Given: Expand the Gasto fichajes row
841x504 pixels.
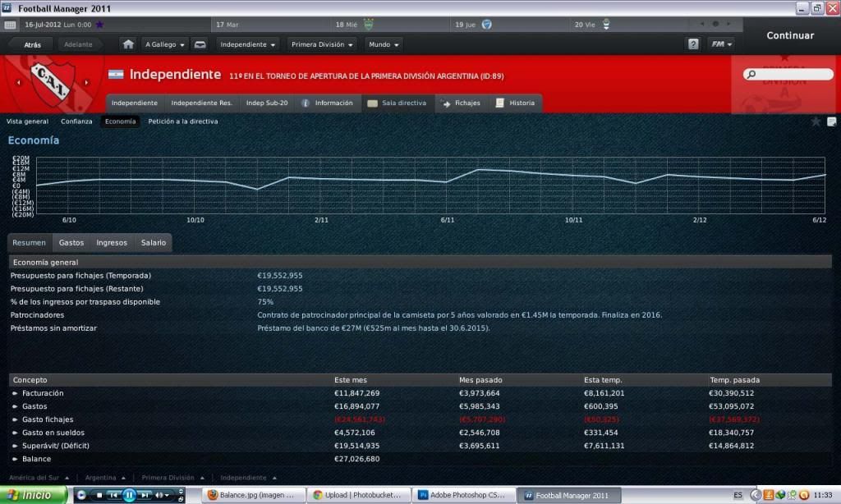Looking at the screenshot, I should click(15, 419).
